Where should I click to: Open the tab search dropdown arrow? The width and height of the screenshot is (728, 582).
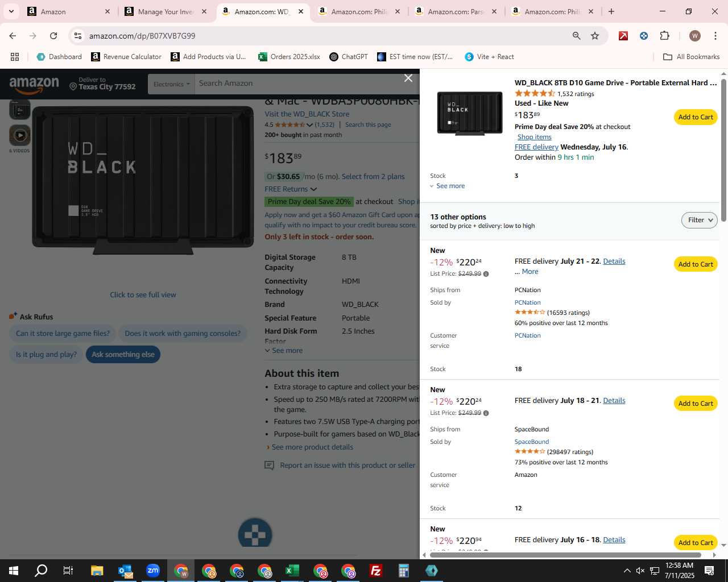tap(11, 11)
